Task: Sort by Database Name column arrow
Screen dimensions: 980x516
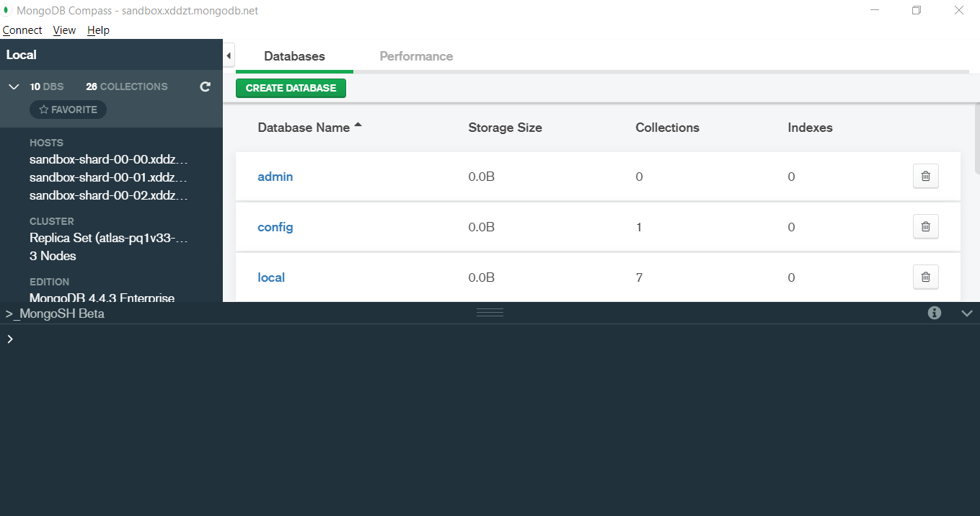Action: pos(358,125)
